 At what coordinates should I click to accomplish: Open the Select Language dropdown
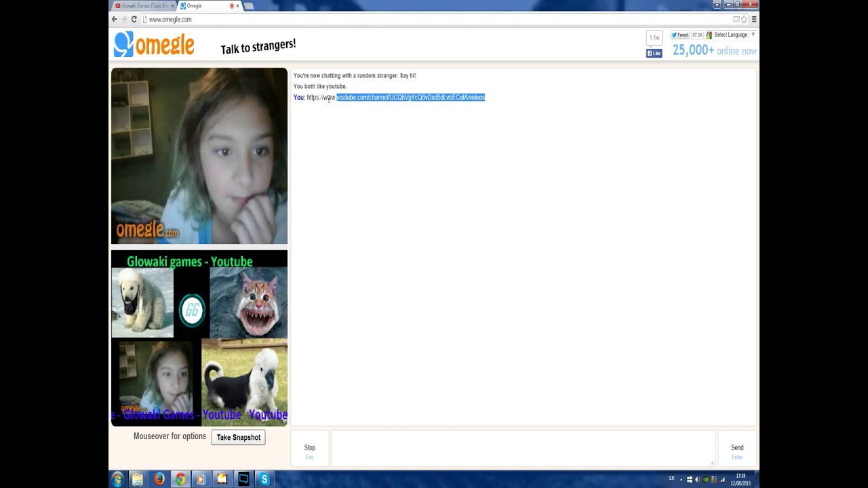[x=731, y=35]
